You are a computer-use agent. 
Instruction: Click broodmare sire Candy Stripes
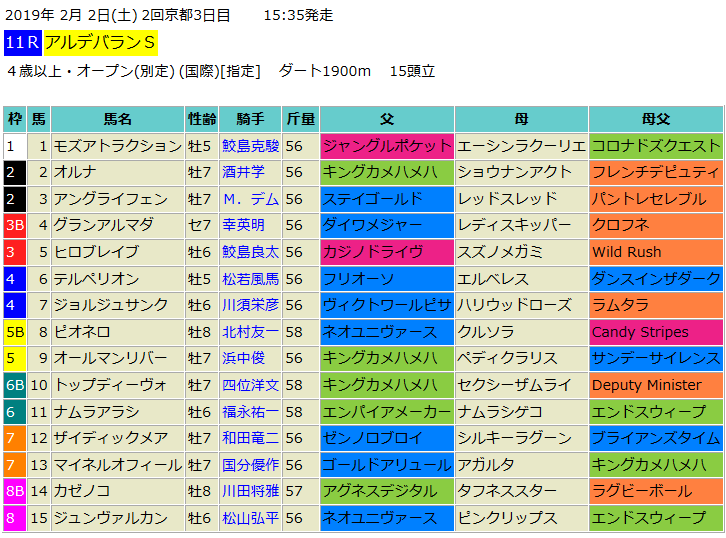tap(656, 332)
